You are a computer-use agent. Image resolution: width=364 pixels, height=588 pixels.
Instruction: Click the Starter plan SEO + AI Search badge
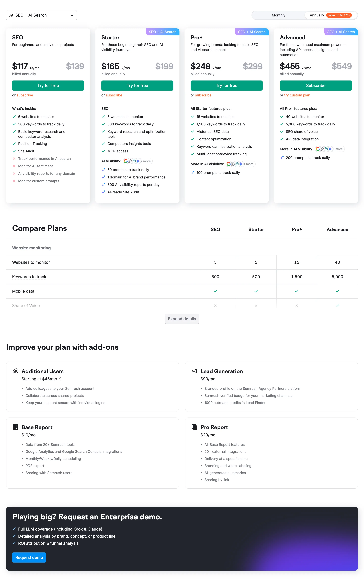pyautogui.click(x=163, y=32)
